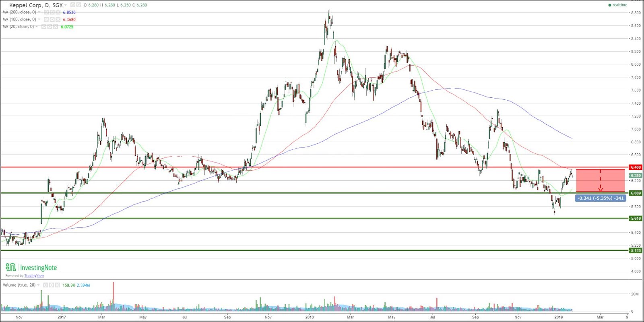Open format settings for MA 20 indicator
644x322 pixels.
[x=50, y=27]
